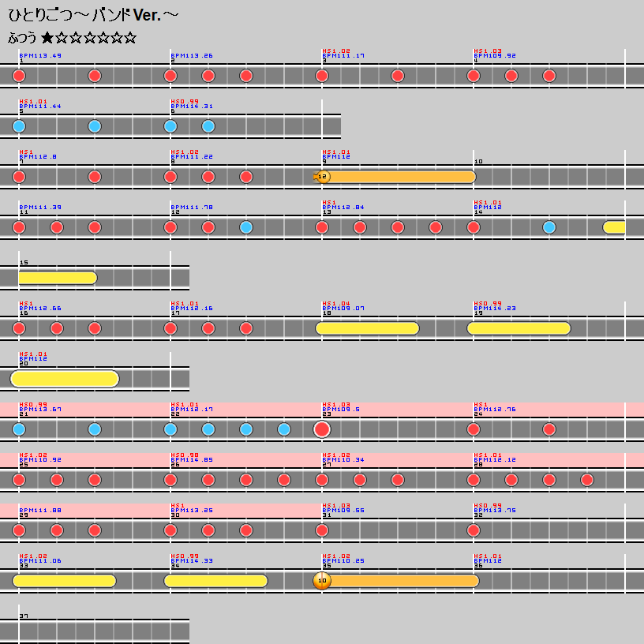Screen dimensions: 644x644
Task: Click the large yellow drumroll in measure 20
Action: tap(65, 379)
